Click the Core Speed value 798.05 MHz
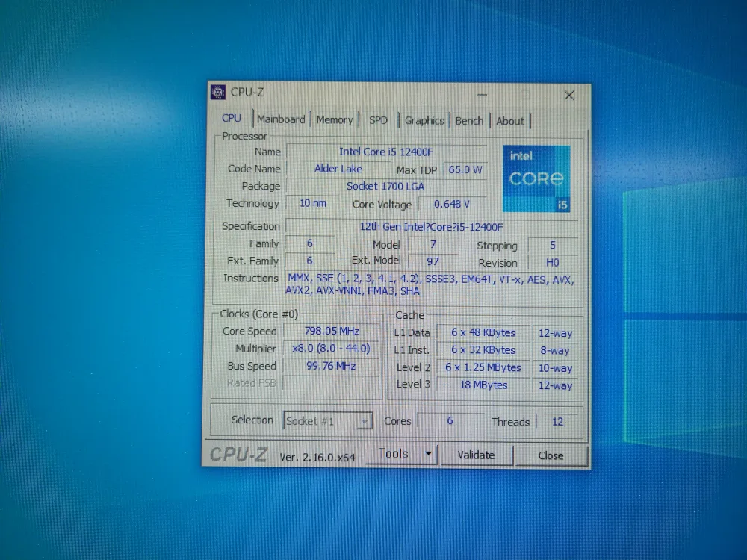This screenshot has width=747, height=560. coord(332,331)
